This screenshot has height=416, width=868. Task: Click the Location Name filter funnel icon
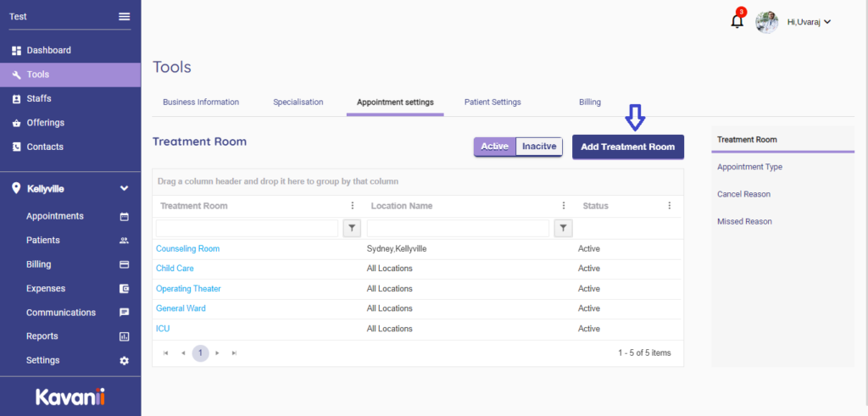pyautogui.click(x=563, y=228)
